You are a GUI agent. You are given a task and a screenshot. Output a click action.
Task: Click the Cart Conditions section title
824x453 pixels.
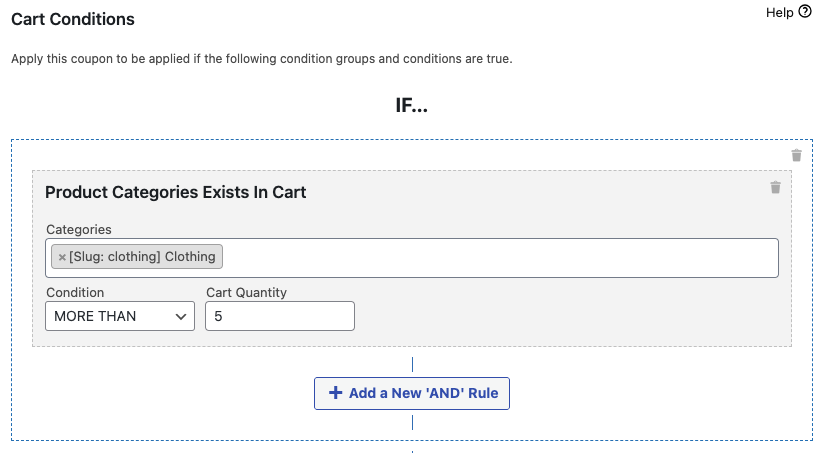click(73, 19)
